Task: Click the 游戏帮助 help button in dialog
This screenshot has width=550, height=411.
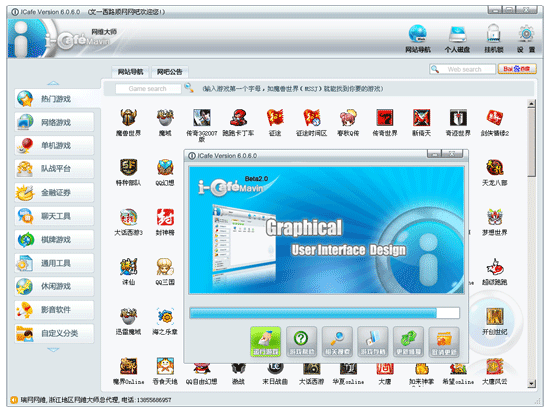Action: [x=301, y=342]
